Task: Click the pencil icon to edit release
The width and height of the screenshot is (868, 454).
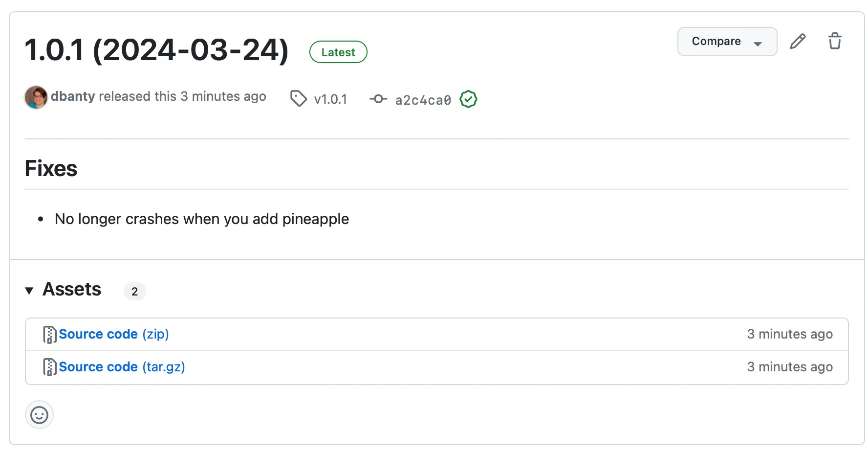Action: [x=798, y=41]
